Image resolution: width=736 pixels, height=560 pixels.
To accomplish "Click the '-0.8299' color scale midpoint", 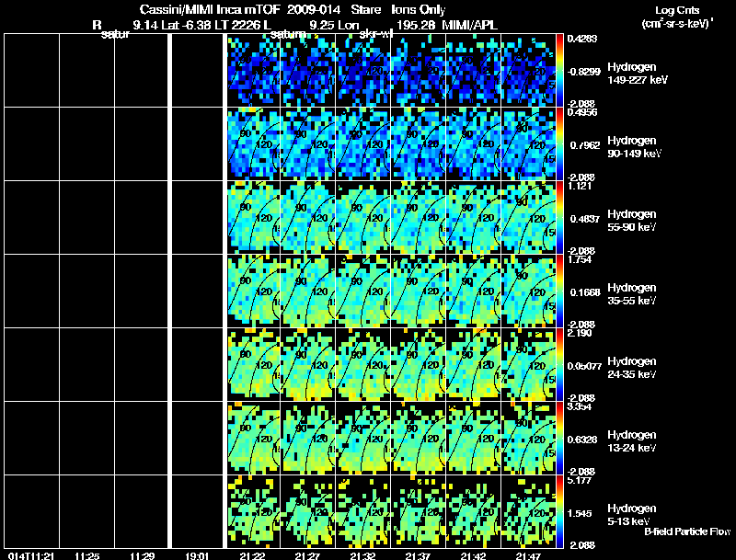I will pos(583,72).
